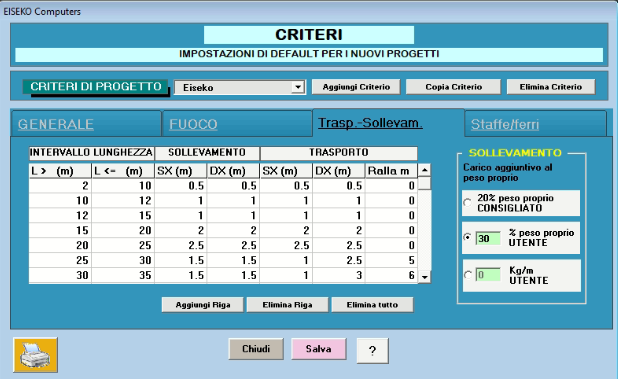Image resolution: width=618 pixels, height=379 pixels.
Task: Select the Kg/m UTENTE radio button
Action: 467,275
